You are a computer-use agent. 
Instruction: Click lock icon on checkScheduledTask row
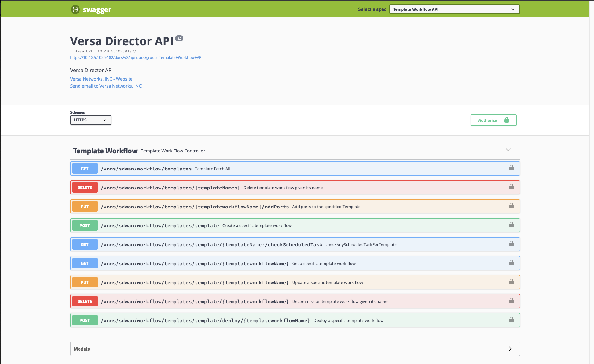(511, 244)
